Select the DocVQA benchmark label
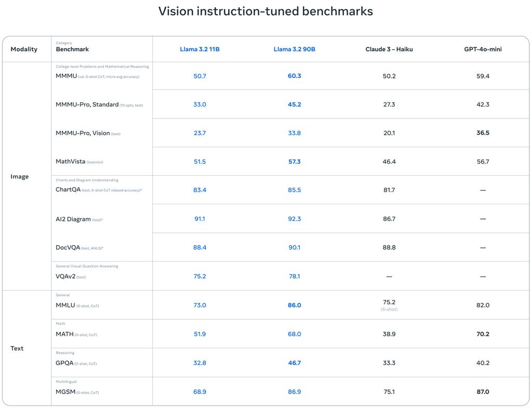Image resolution: width=532 pixels, height=408 pixels. coord(68,248)
